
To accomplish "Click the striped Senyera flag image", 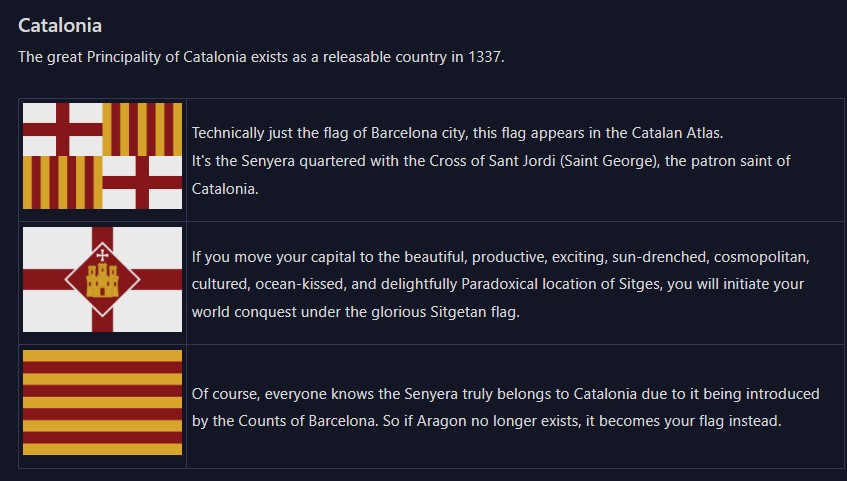I will click(x=103, y=403).
